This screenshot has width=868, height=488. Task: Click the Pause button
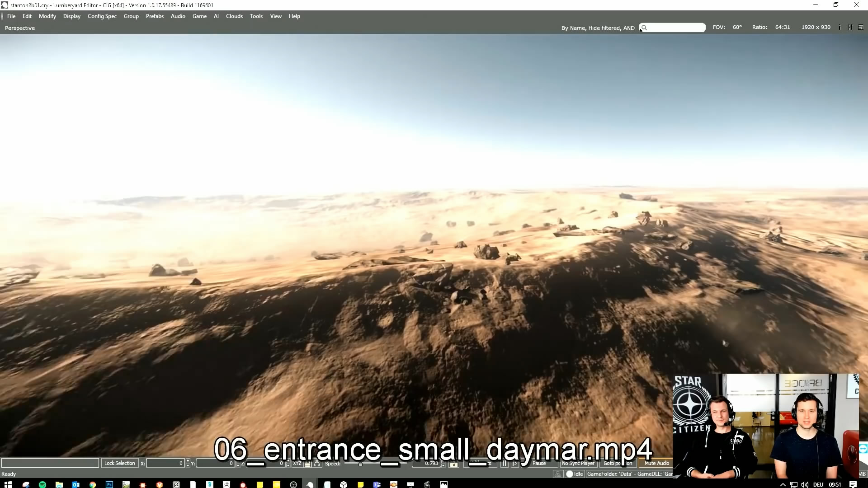539,463
